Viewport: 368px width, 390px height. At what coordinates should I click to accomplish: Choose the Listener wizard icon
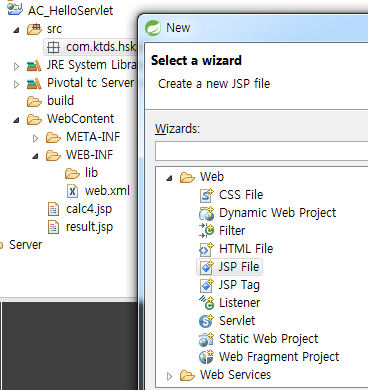tap(206, 303)
